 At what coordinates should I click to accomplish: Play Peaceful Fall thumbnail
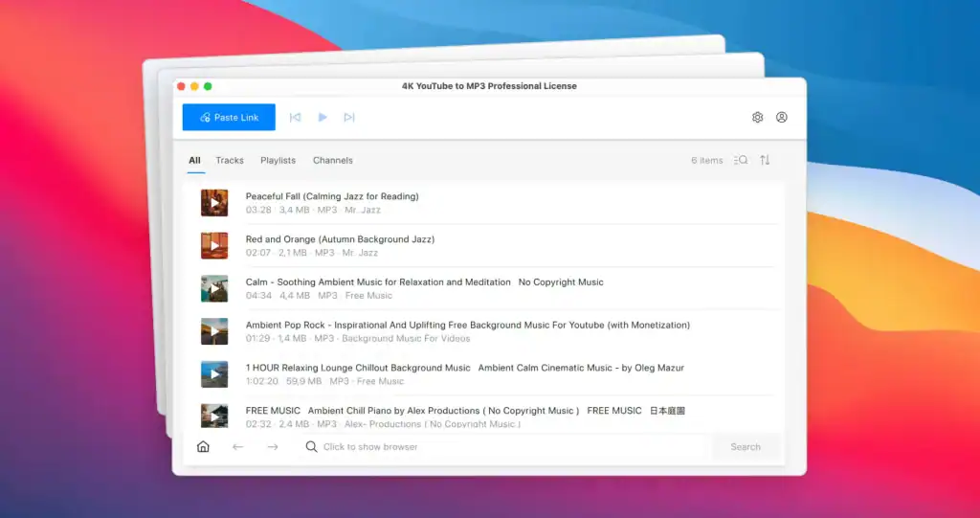click(214, 203)
